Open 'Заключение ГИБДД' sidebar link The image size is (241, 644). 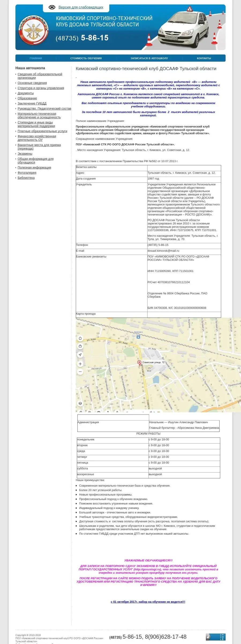tap(32, 103)
